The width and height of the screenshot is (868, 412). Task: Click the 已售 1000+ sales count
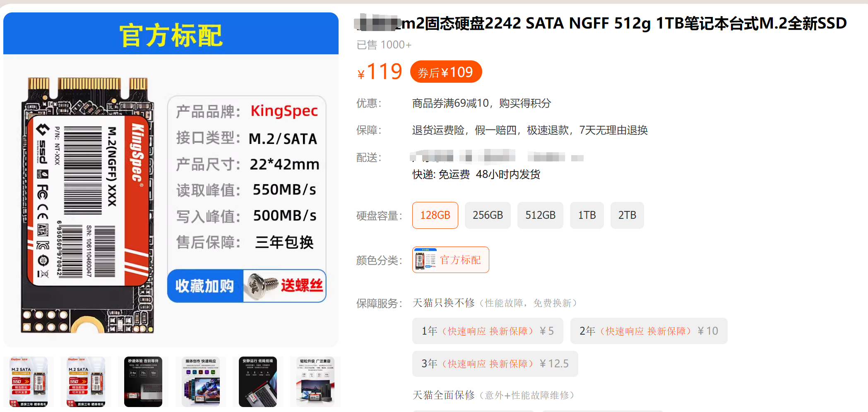click(384, 45)
